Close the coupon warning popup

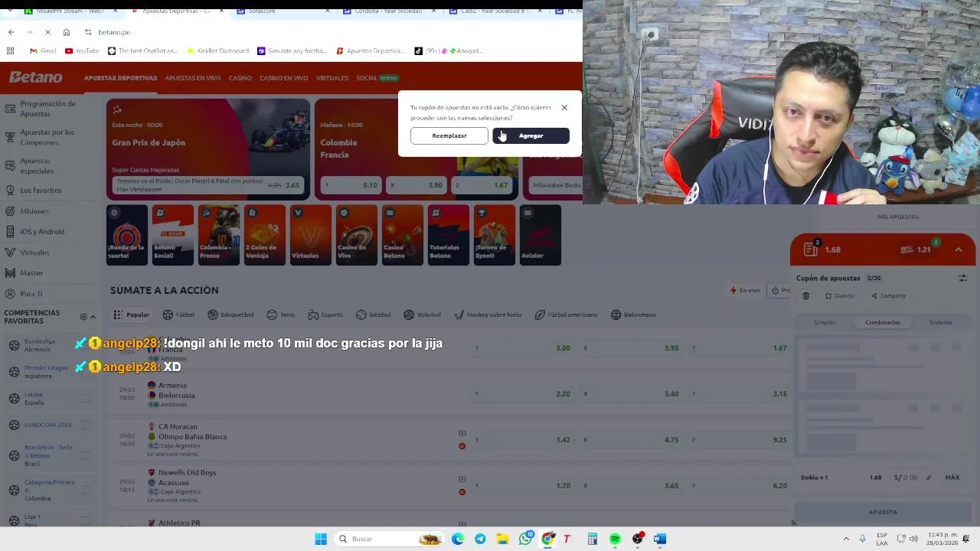564,107
